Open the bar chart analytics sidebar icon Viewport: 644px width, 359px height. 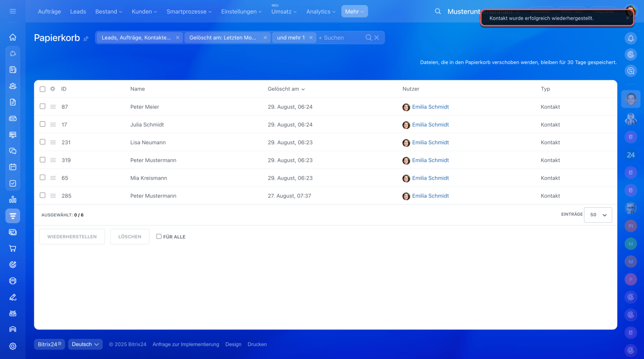[13, 200]
